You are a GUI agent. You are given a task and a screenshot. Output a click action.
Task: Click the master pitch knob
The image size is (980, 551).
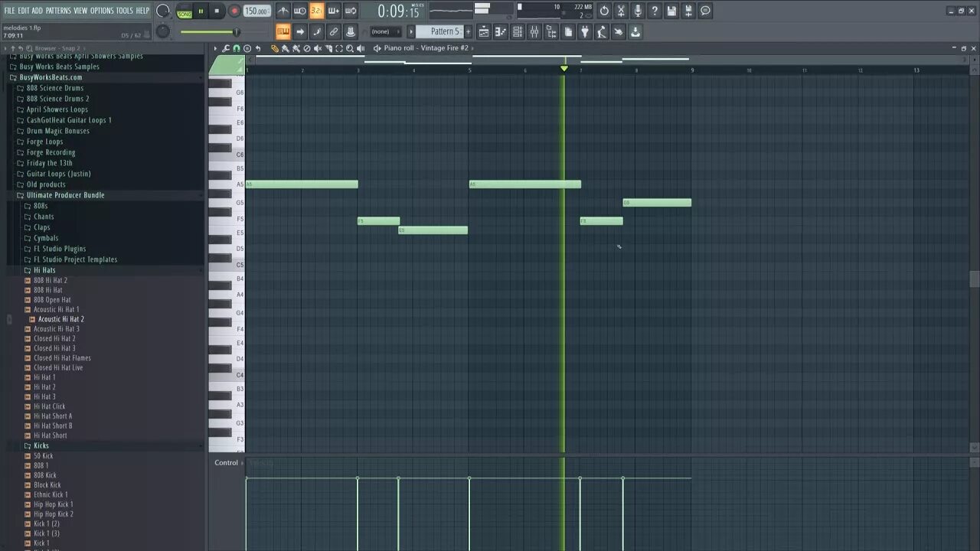162,31
